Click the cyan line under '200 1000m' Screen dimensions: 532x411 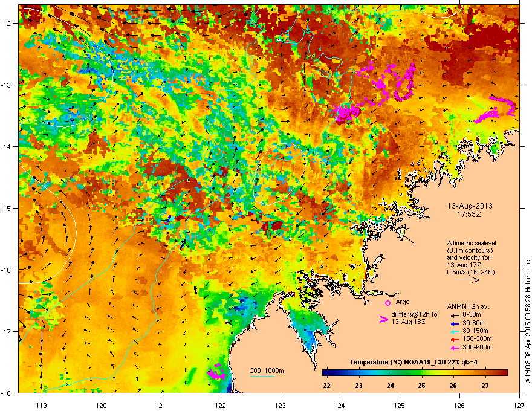click(262, 376)
